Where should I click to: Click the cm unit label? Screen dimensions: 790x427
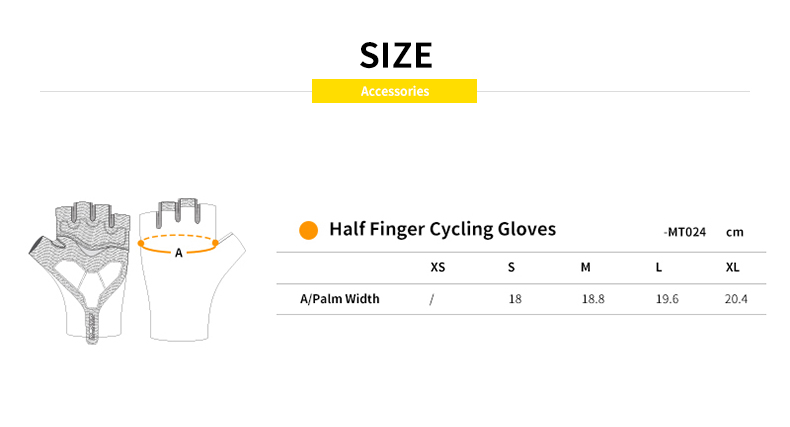click(x=735, y=232)
